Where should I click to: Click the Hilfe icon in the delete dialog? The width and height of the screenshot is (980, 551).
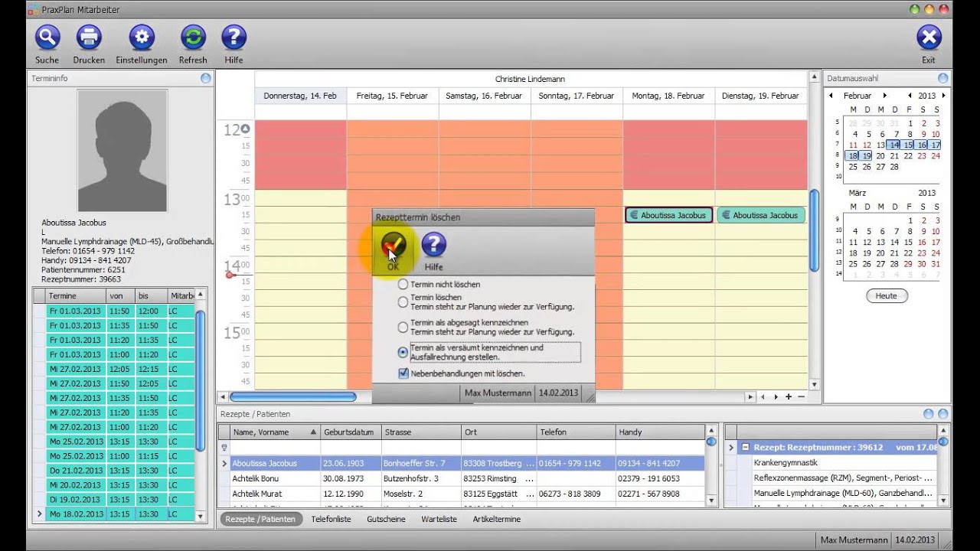pos(433,245)
